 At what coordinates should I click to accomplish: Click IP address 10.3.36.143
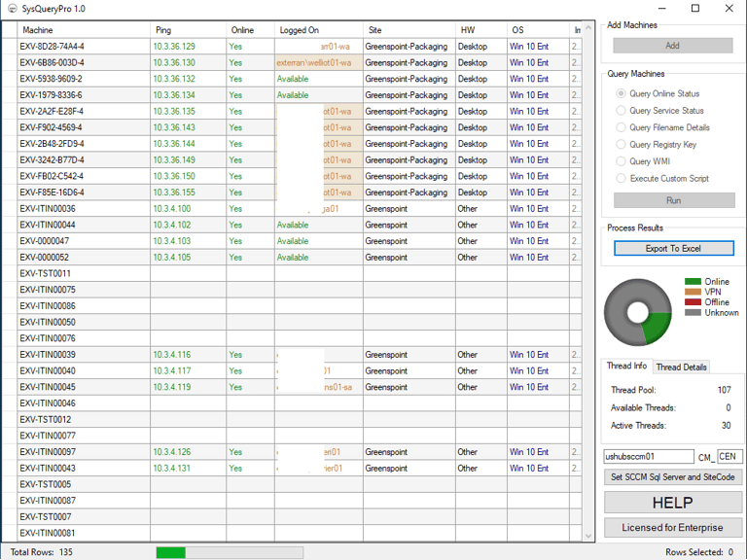(174, 127)
